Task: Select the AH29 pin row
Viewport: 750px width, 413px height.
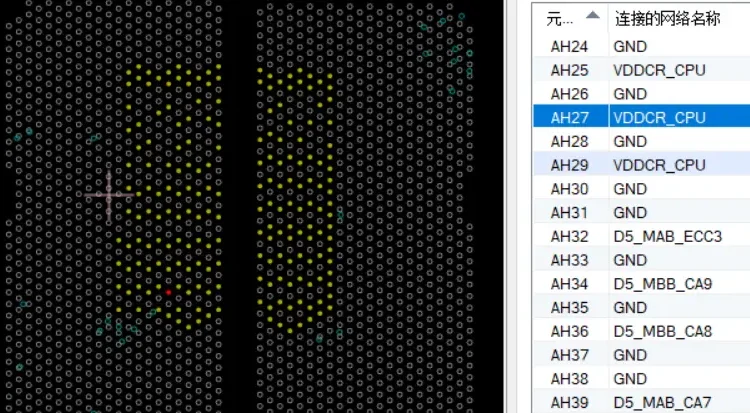Action: 641,165
